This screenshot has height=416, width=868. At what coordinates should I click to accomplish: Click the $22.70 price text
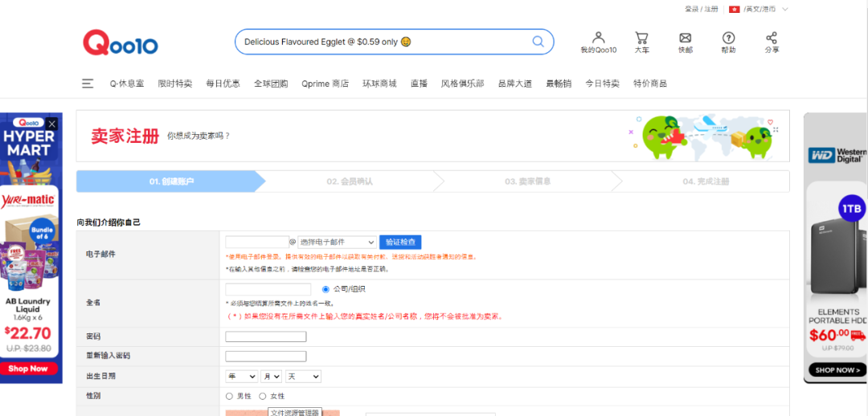pyautogui.click(x=27, y=333)
